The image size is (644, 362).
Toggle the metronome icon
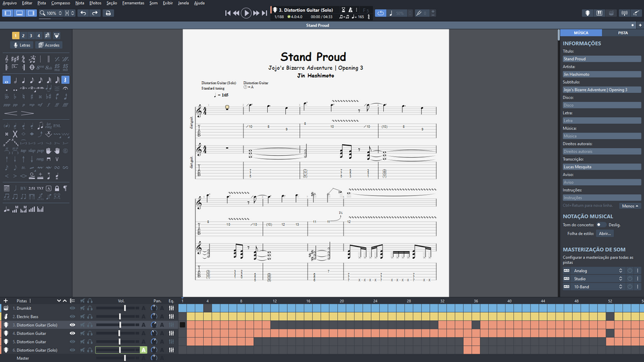pos(351,10)
